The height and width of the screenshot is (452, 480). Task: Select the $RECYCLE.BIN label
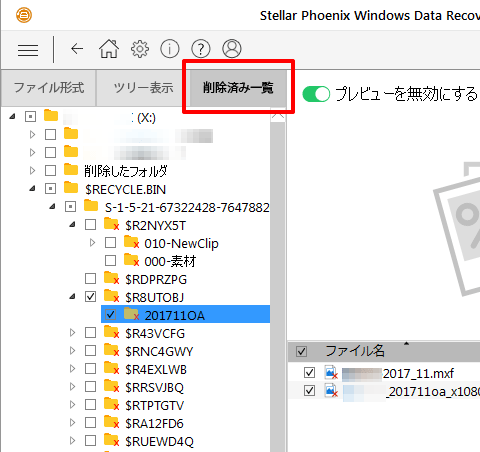125,190
